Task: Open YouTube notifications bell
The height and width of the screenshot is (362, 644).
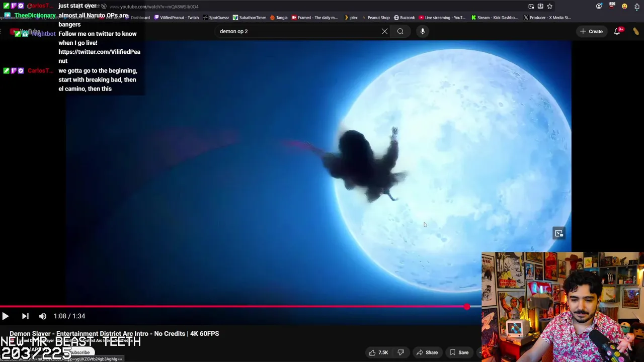Action: (x=617, y=31)
